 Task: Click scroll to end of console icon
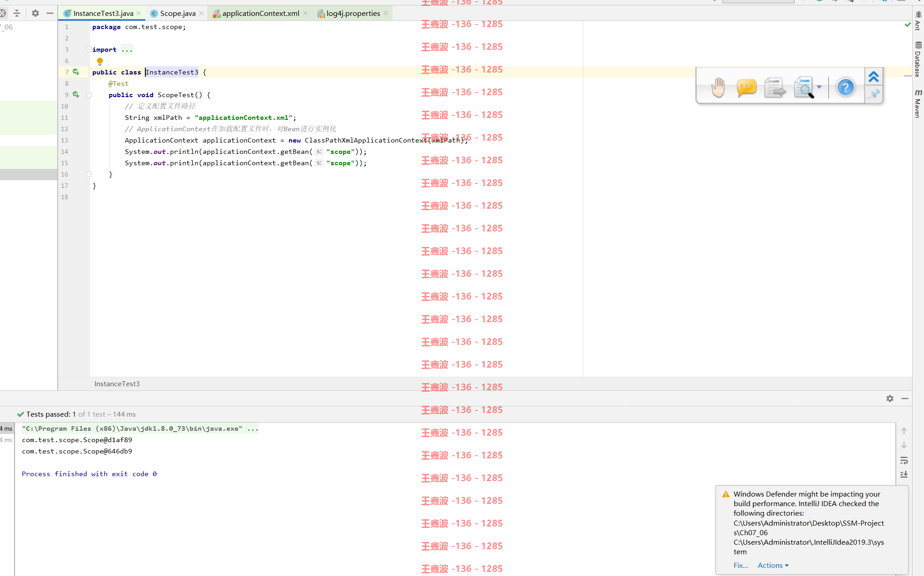pos(904,474)
